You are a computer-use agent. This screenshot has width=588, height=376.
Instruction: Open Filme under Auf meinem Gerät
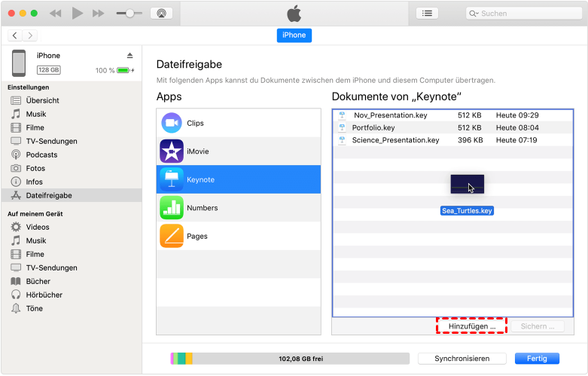click(72, 254)
